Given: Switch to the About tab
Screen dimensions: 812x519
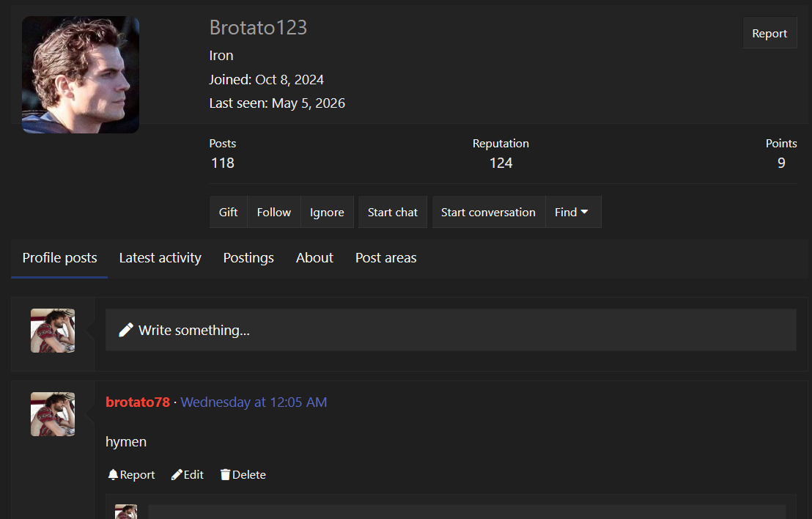Looking at the screenshot, I should pyautogui.click(x=314, y=258).
